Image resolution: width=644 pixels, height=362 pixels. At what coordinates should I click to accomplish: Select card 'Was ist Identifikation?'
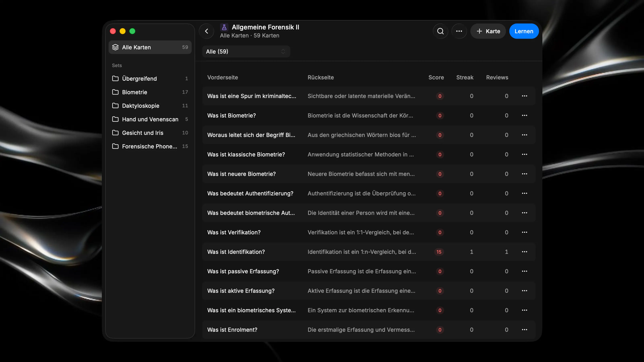point(368,252)
